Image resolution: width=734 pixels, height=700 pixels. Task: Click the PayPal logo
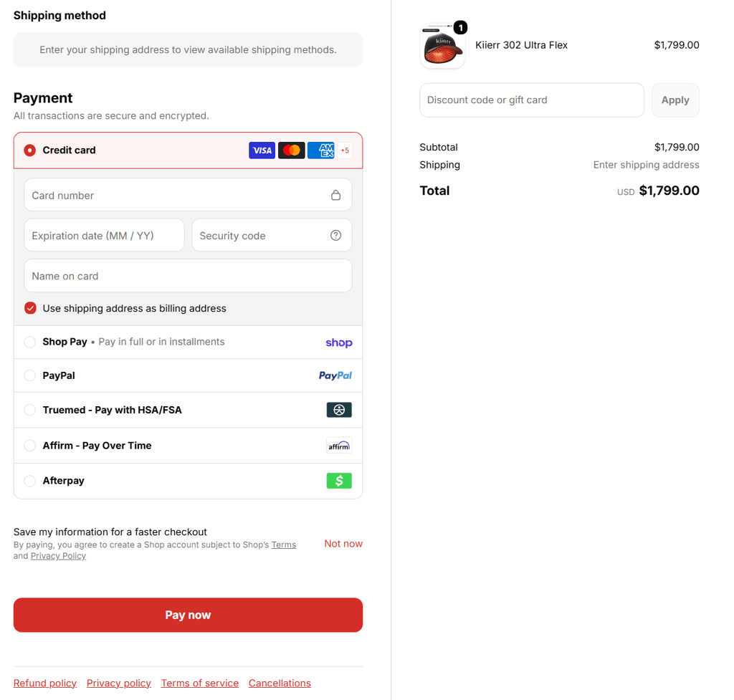click(335, 375)
